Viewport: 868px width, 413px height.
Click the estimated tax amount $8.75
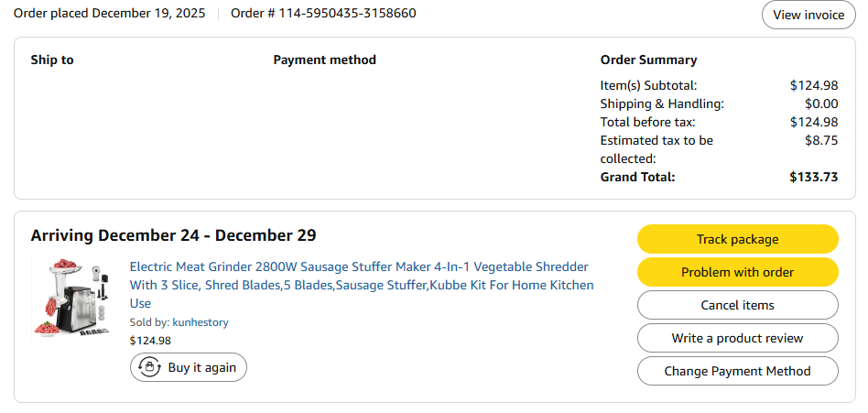[x=821, y=140]
